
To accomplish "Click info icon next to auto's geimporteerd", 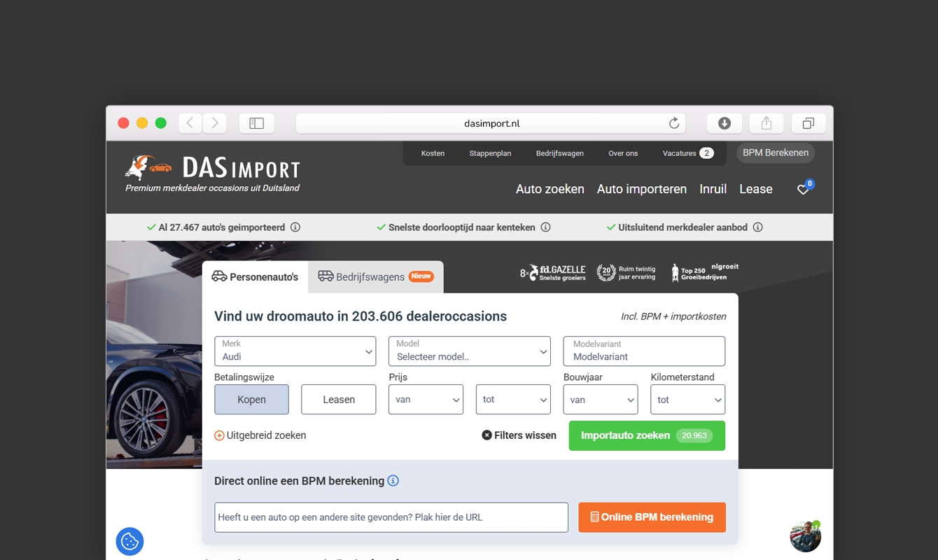I will coord(295,227).
